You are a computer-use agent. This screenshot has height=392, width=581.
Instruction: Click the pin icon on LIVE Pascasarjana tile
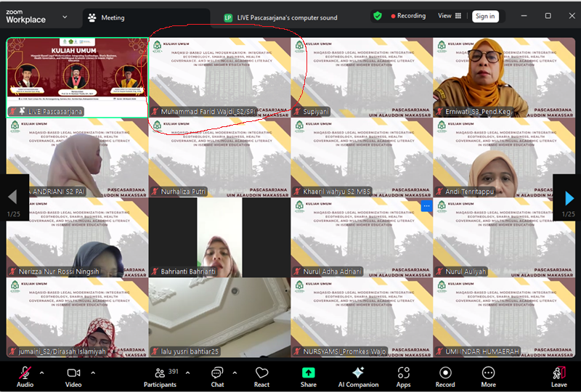pos(23,111)
